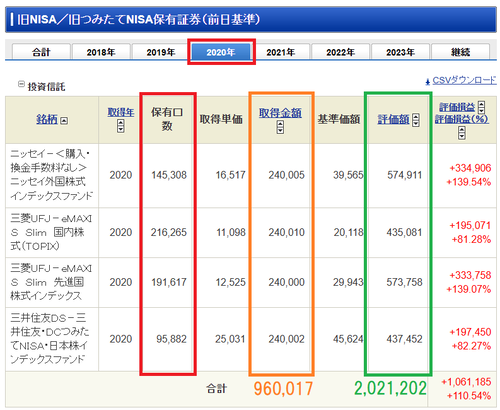Click the 取得金額 value 240,000

tap(287, 282)
